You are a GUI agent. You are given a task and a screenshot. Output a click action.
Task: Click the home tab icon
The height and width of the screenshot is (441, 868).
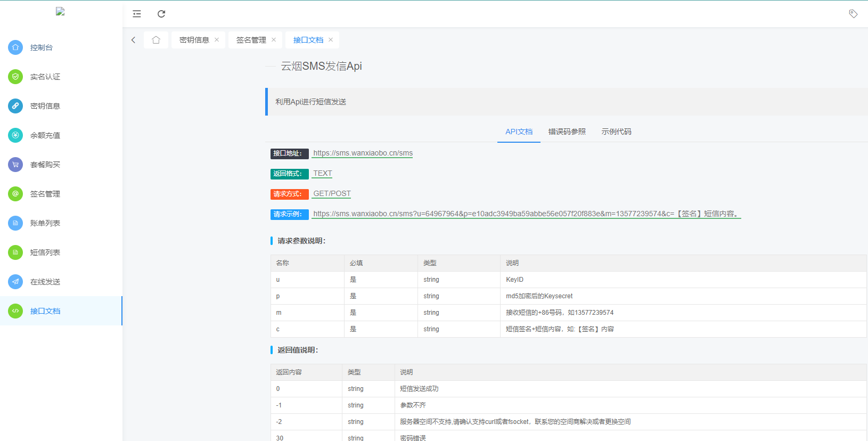pos(156,40)
